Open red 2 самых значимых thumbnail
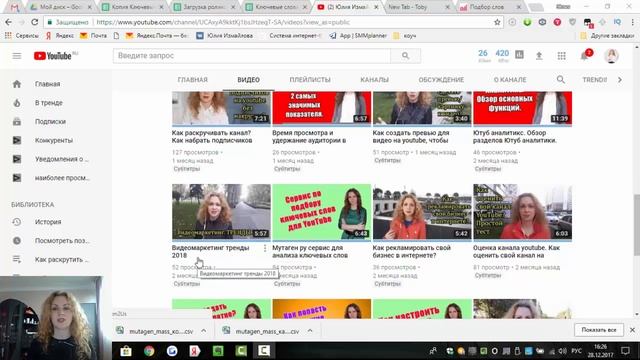This screenshot has width=640, height=360. (x=322, y=108)
